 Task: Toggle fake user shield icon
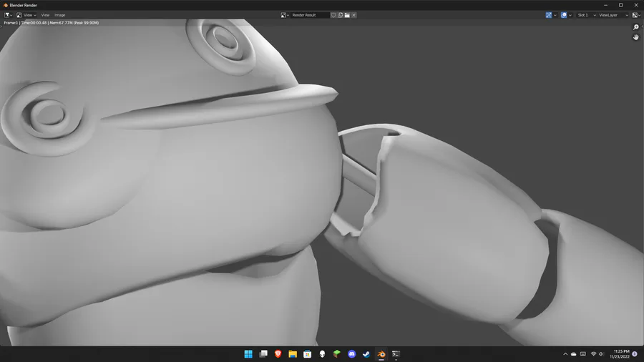(333, 15)
